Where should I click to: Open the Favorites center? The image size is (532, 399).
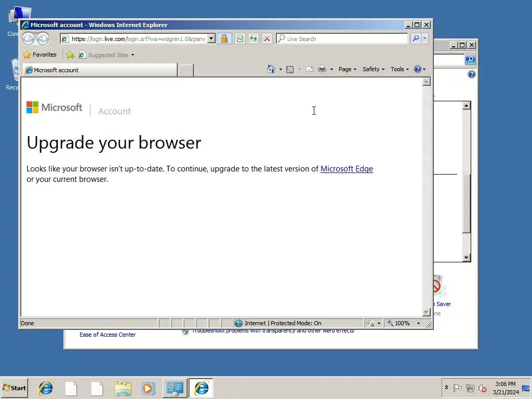39,55
